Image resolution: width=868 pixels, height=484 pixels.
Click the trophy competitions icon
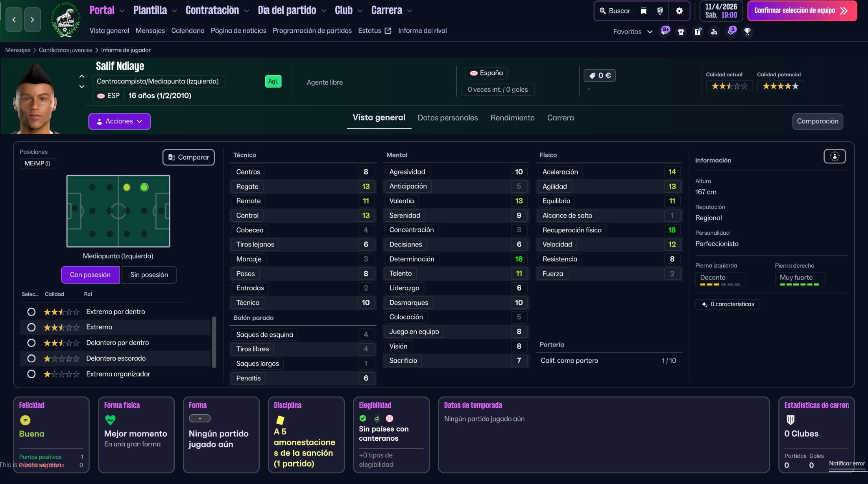point(747,32)
